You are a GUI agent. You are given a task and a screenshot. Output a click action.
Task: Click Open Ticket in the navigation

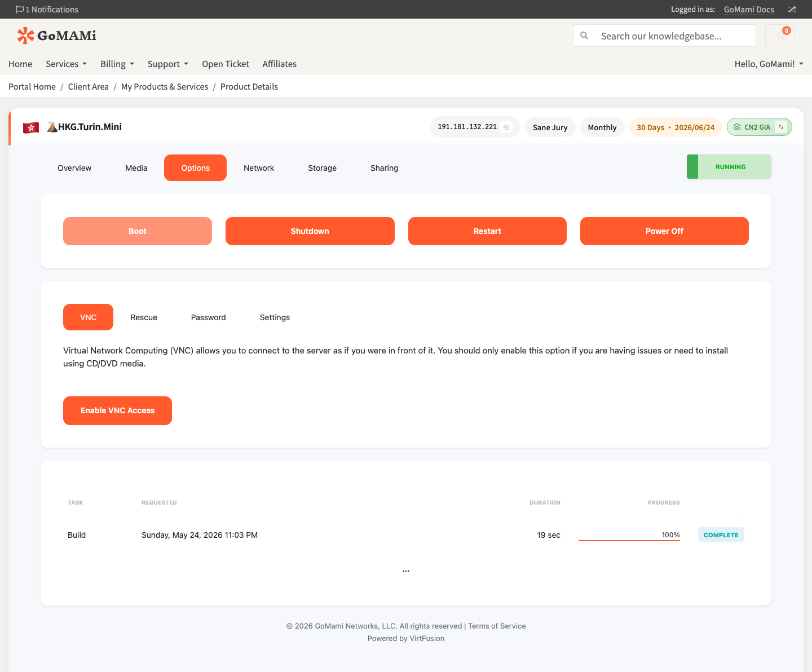[x=226, y=64]
